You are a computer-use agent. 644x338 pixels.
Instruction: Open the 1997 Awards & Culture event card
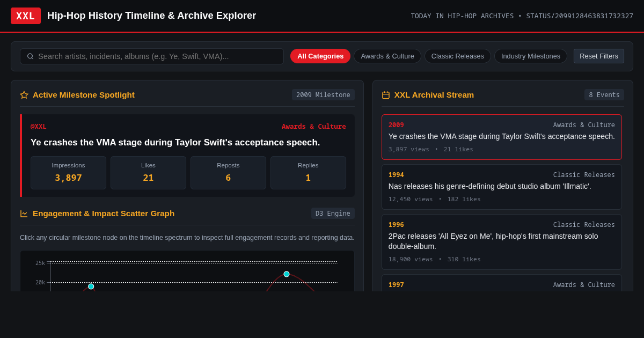click(502, 283)
